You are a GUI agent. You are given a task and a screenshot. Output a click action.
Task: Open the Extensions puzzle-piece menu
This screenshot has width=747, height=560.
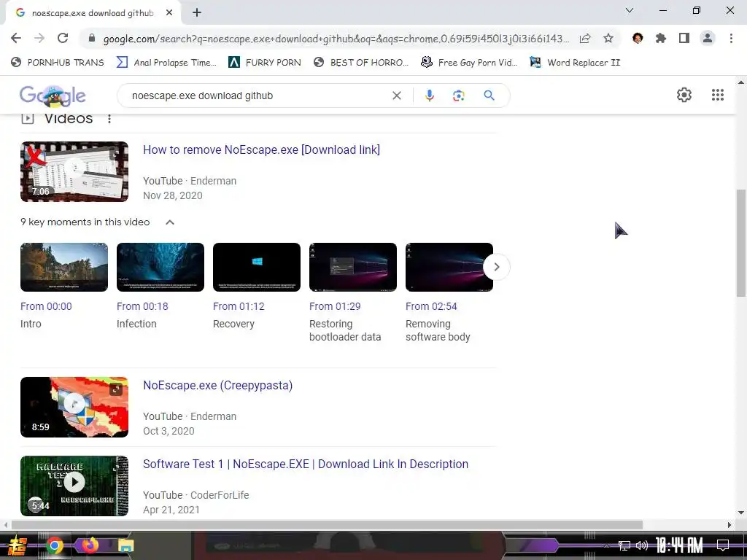tap(661, 38)
